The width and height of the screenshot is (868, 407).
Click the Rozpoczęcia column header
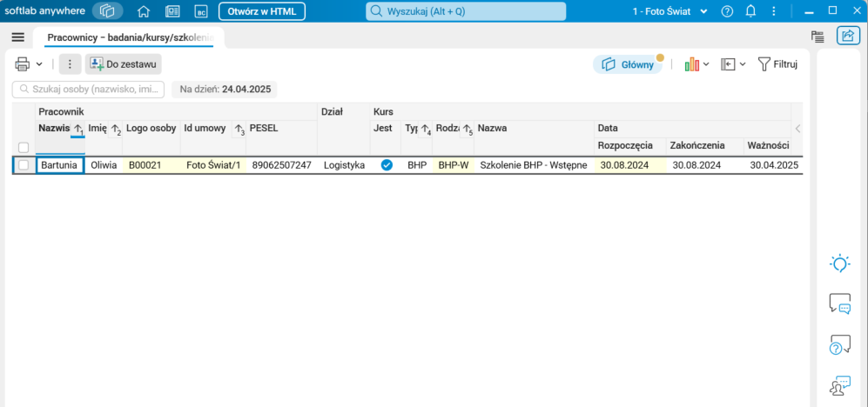[625, 146]
